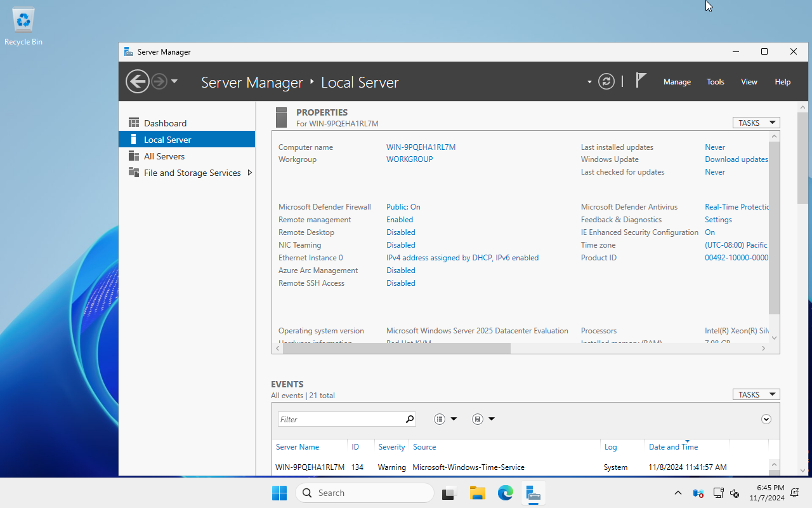Open the Events TASKS dropdown
The image size is (812, 508).
[x=756, y=394]
